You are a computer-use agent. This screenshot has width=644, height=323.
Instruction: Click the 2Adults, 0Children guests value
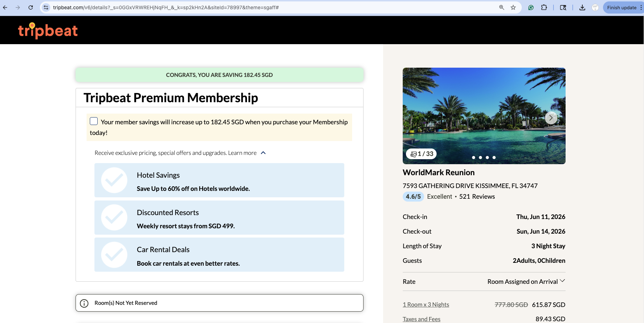(x=539, y=261)
